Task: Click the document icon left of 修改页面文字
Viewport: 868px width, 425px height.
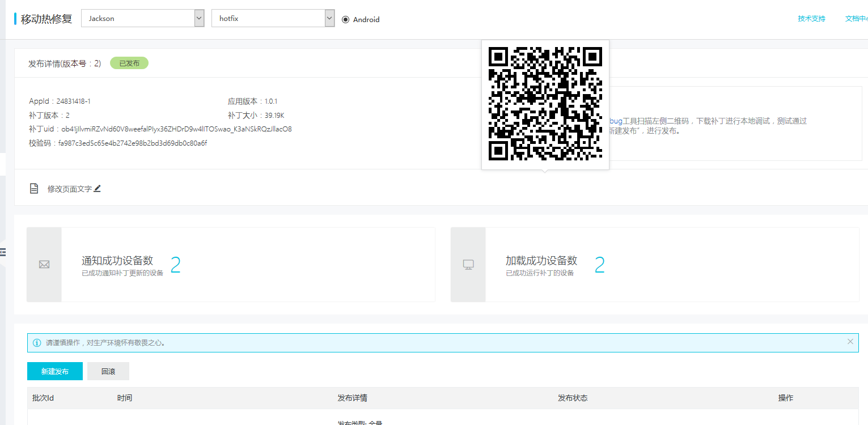Action: [34, 189]
